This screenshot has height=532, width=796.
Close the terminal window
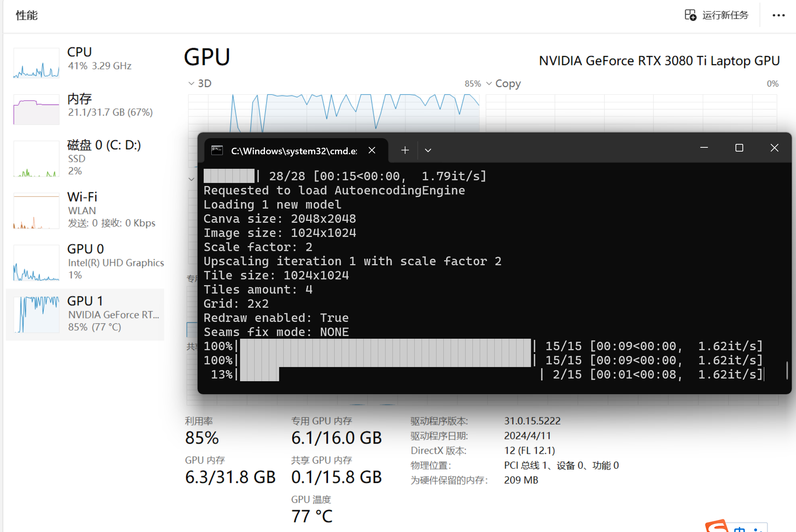[775, 148]
